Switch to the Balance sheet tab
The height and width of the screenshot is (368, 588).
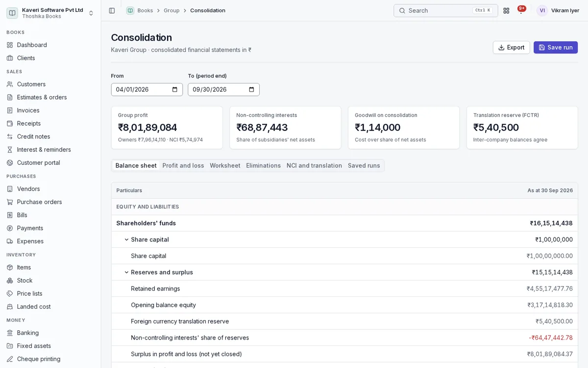click(x=136, y=165)
